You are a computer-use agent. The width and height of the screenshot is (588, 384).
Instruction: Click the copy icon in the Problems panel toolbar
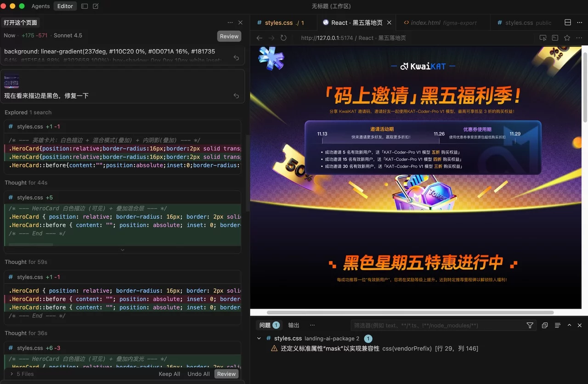pyautogui.click(x=544, y=325)
